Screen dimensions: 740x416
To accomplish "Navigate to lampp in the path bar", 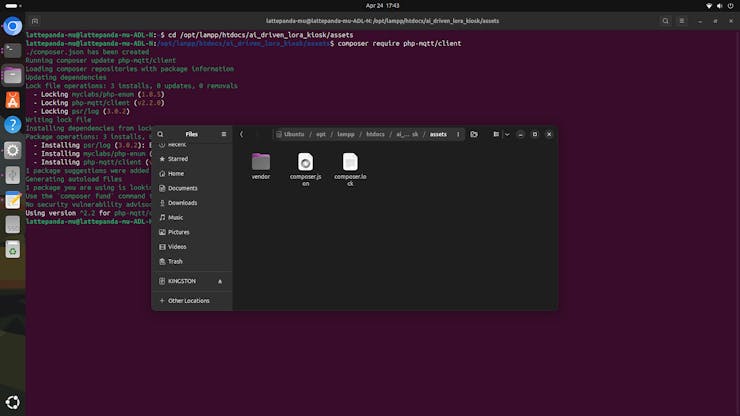I will click(346, 134).
